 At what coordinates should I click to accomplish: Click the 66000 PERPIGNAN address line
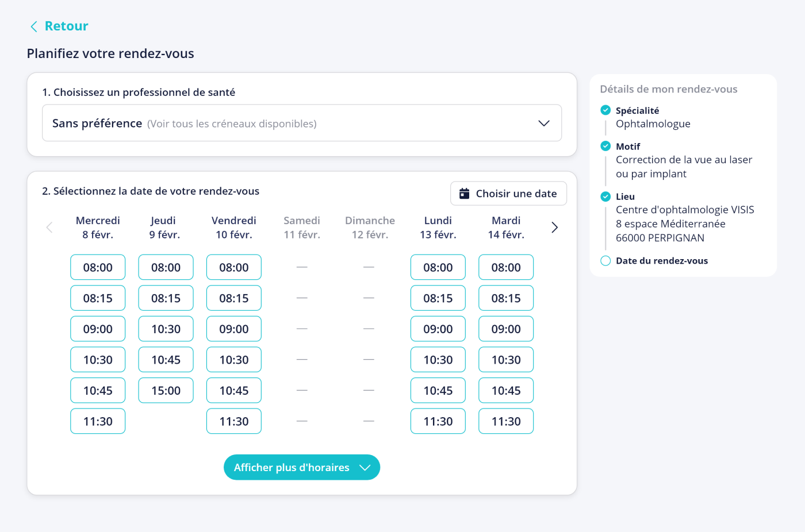(660, 238)
